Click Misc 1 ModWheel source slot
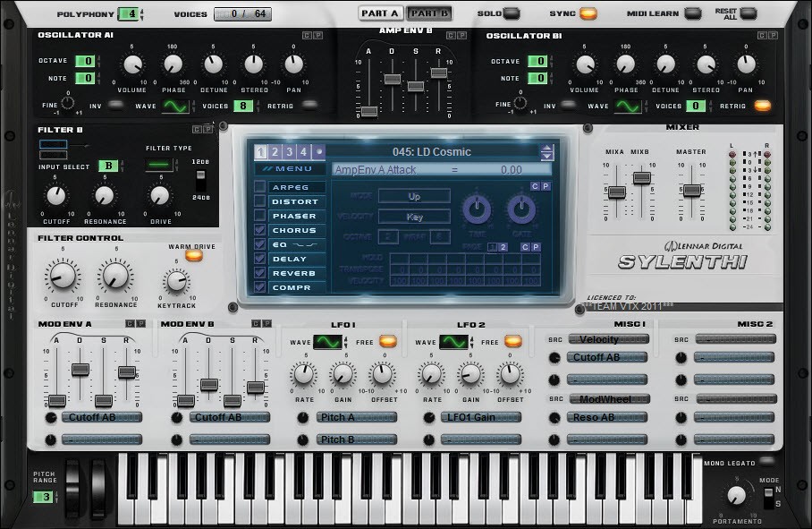 [610, 399]
